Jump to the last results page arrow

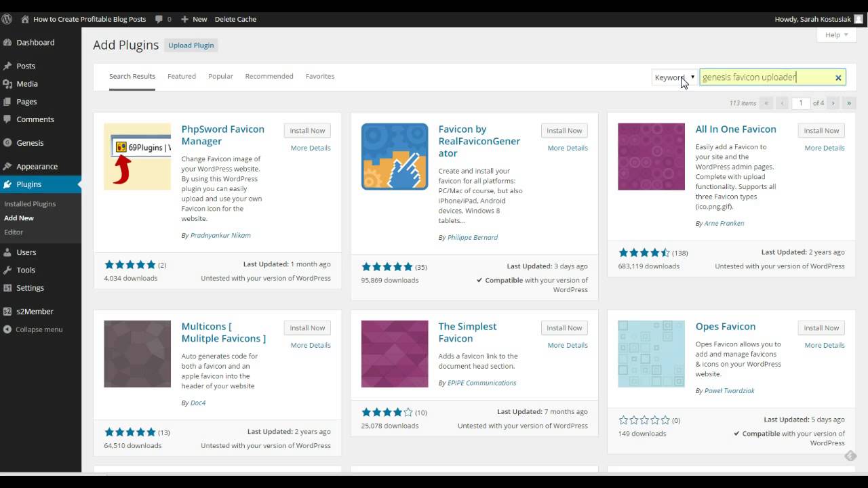(x=849, y=103)
